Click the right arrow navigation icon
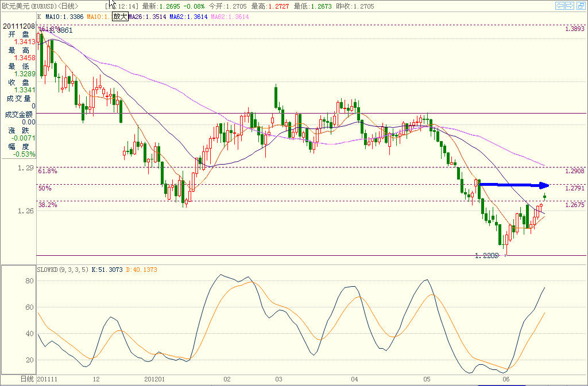This screenshot has height=386, width=588. click(570, 5)
